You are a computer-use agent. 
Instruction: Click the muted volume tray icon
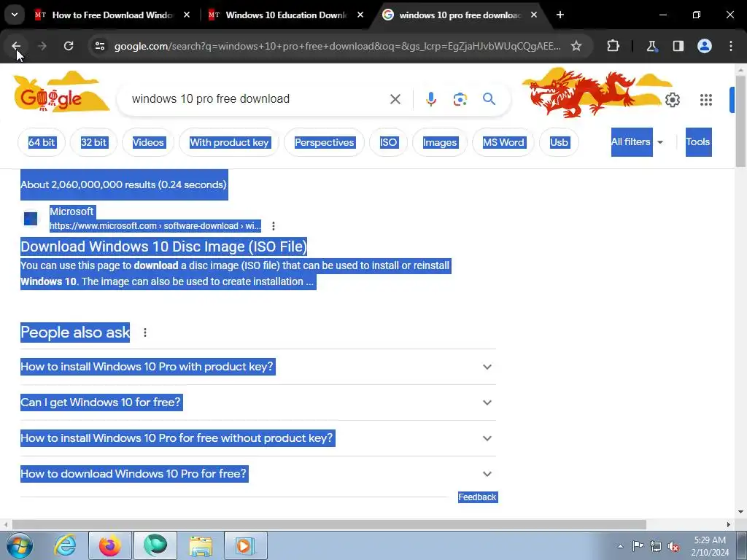[673, 547]
